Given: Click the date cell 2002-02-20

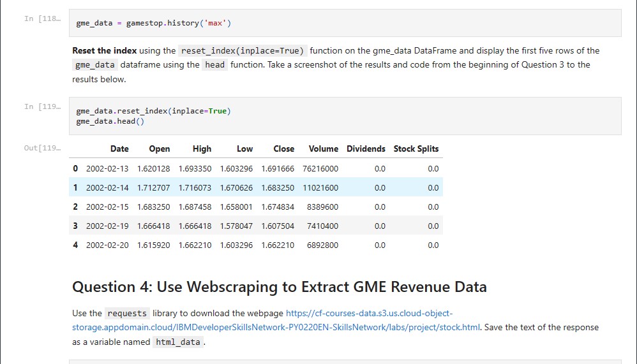Looking at the screenshot, I should 107,245.
